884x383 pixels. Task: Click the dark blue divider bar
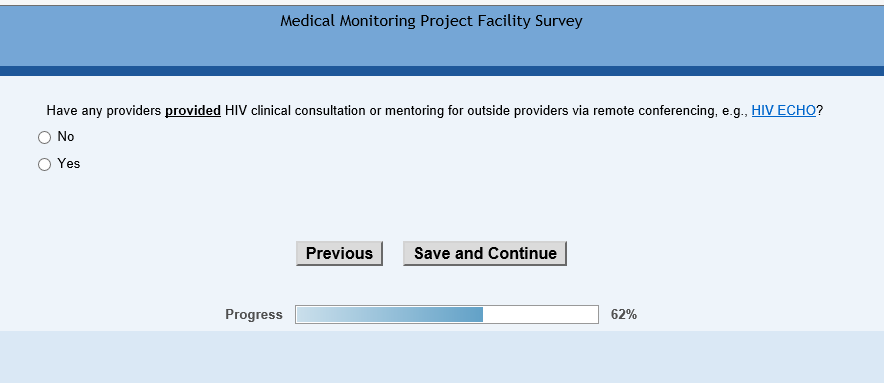(x=442, y=71)
